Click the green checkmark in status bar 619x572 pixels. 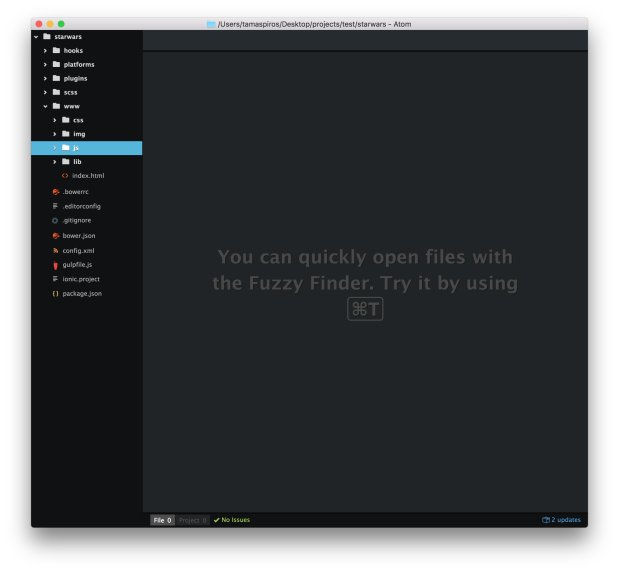click(x=216, y=520)
